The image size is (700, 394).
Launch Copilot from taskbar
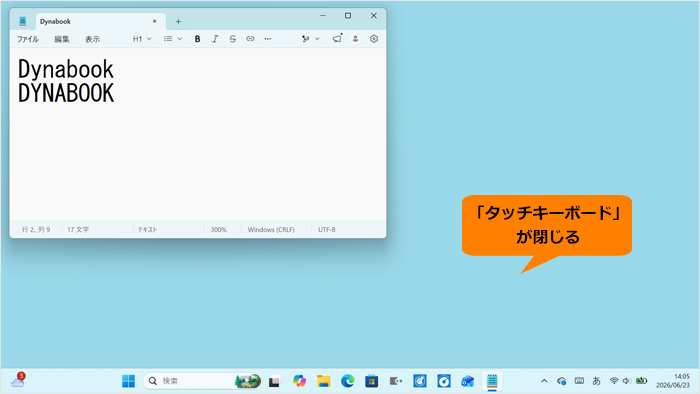(299, 381)
